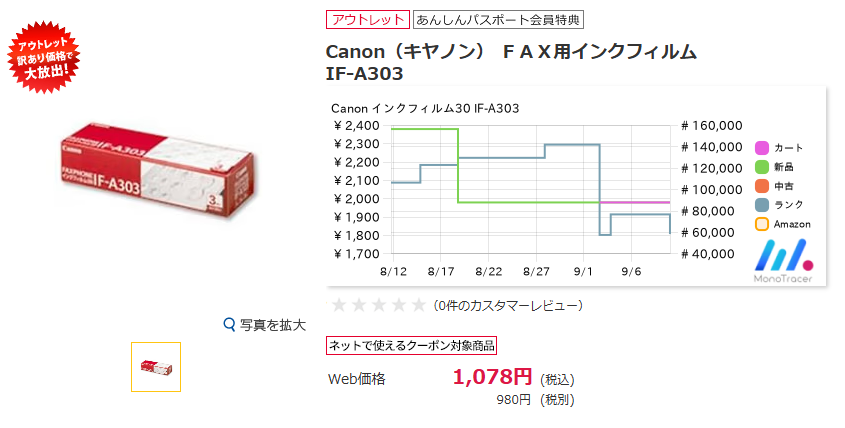Click the third review star
845x428 pixels.
pyautogui.click(x=378, y=306)
